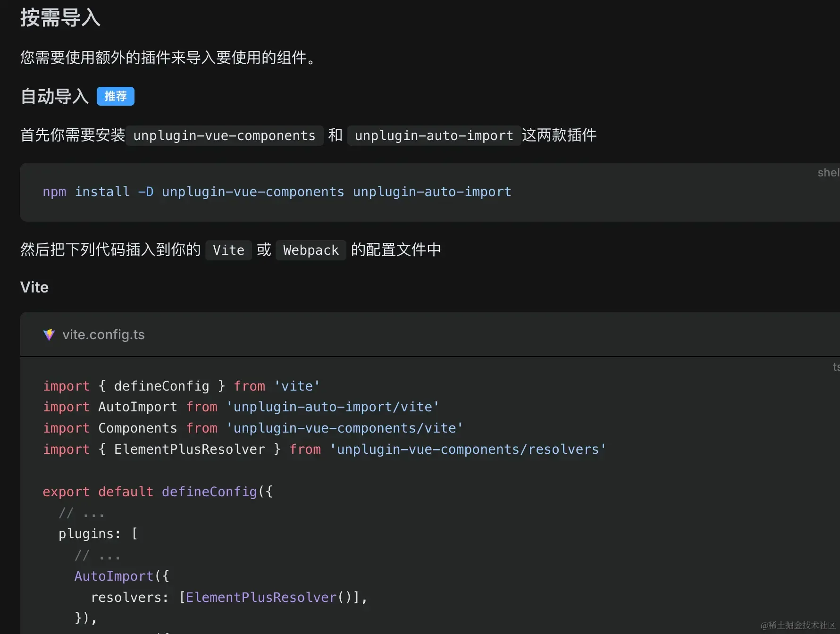Click the resolvers: [ElementPlusResolver()] line
The height and width of the screenshot is (634, 840).
point(229,598)
